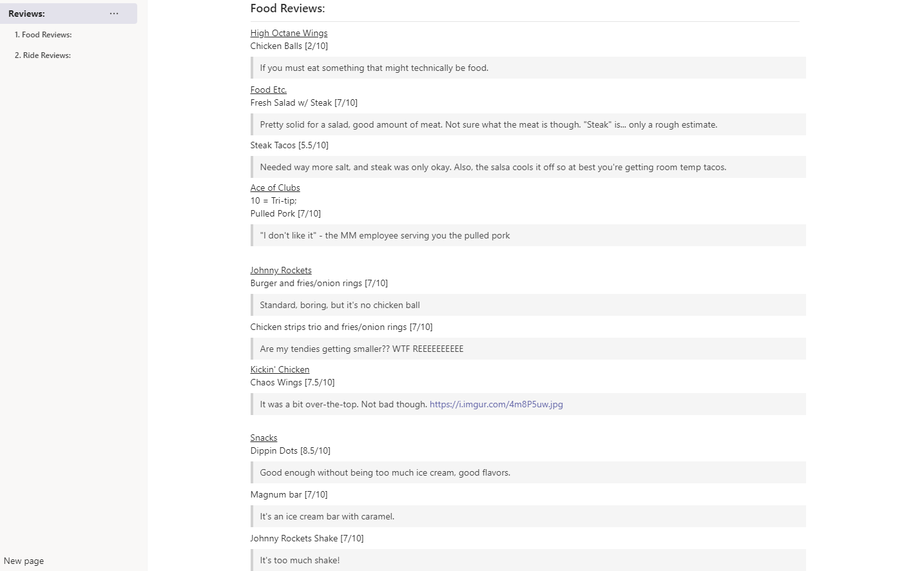Click the Food Reviews: heading

point(287,8)
